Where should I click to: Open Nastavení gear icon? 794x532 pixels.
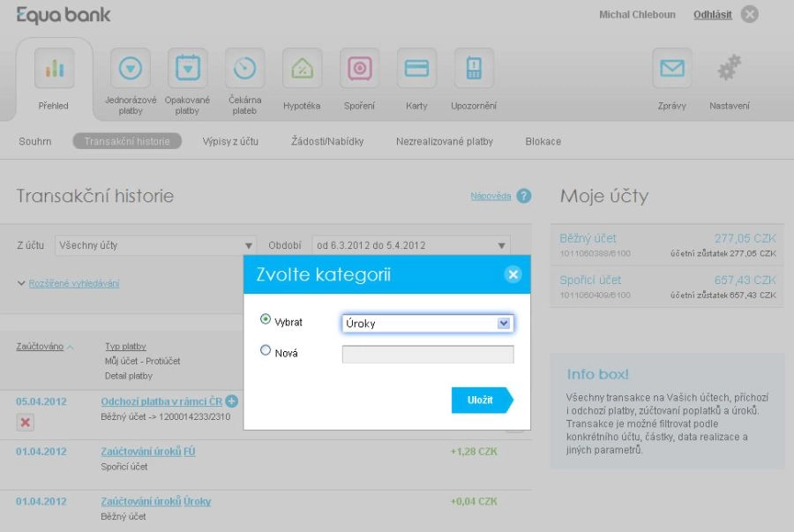pyautogui.click(x=730, y=69)
